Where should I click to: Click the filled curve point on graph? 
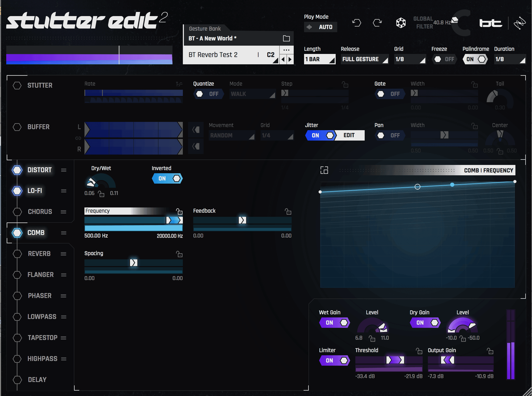coord(452,185)
